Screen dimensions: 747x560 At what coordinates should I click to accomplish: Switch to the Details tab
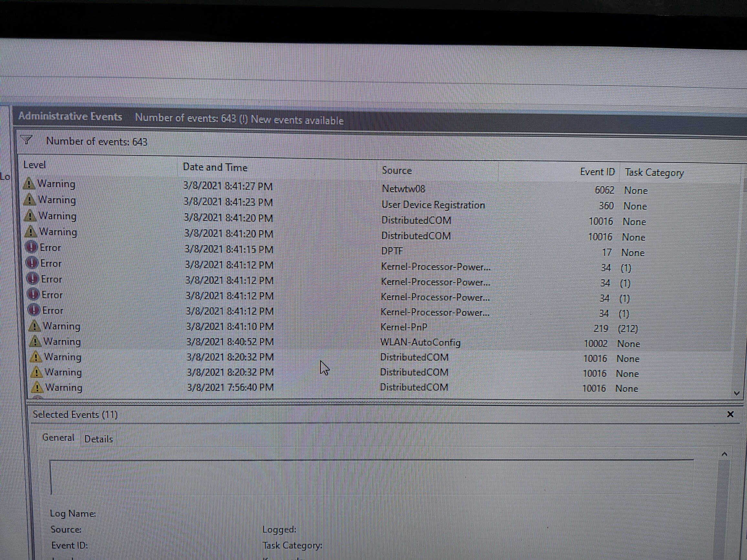[99, 439]
